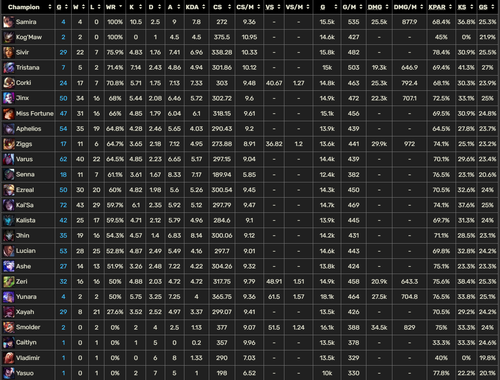
Task: Click Senna's 189.94 CS value
Action: click(221, 175)
